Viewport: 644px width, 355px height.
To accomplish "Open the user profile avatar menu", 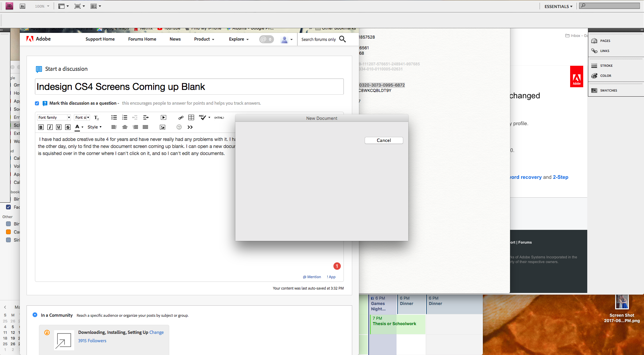I will tap(286, 40).
